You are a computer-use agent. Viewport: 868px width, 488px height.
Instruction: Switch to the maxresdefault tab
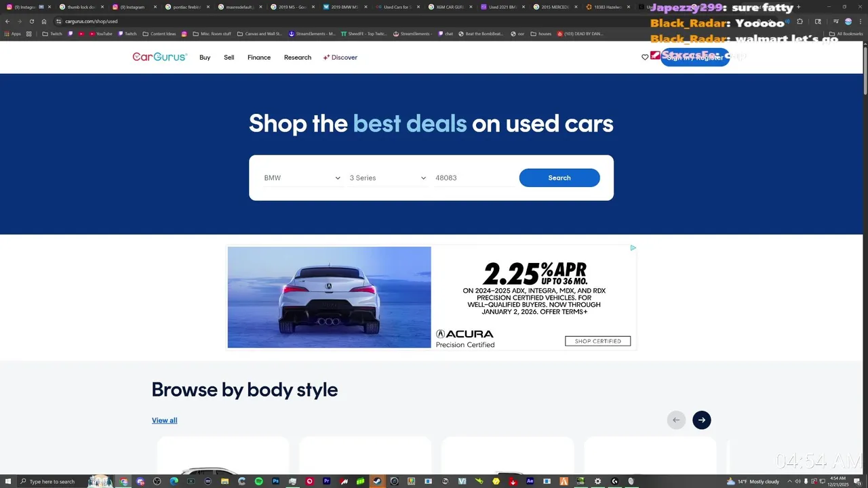(239, 7)
